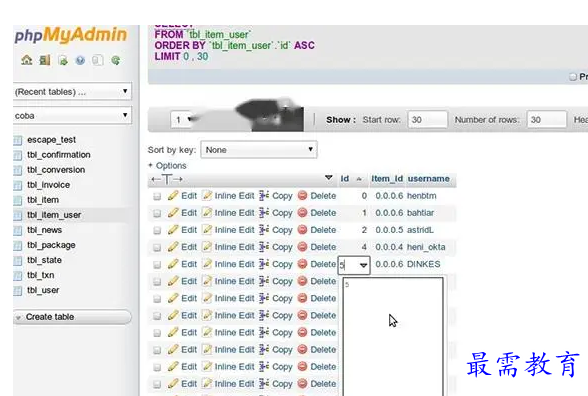Image resolution: width=588 pixels, height=396 pixels.
Task: Click id cell 0 for henbtm
Action: coord(364,195)
